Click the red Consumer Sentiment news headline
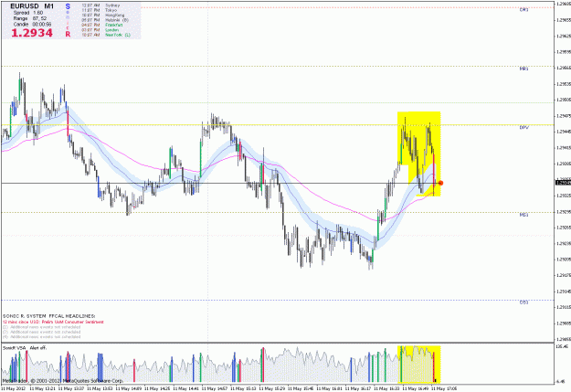 click(x=53, y=322)
